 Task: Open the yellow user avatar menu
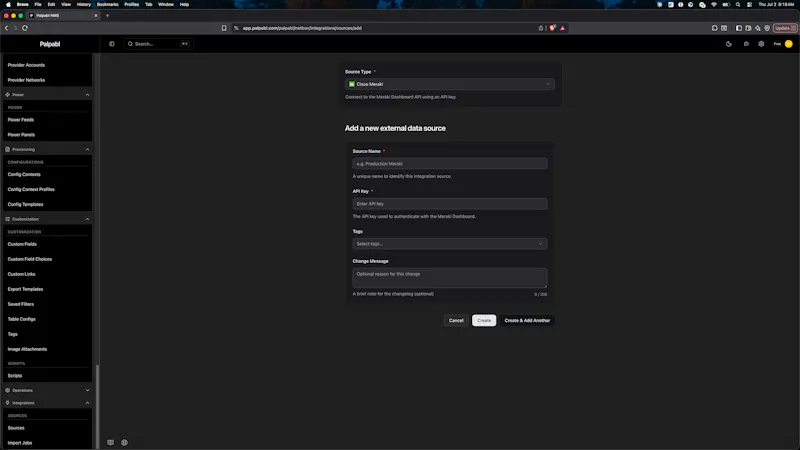789,44
